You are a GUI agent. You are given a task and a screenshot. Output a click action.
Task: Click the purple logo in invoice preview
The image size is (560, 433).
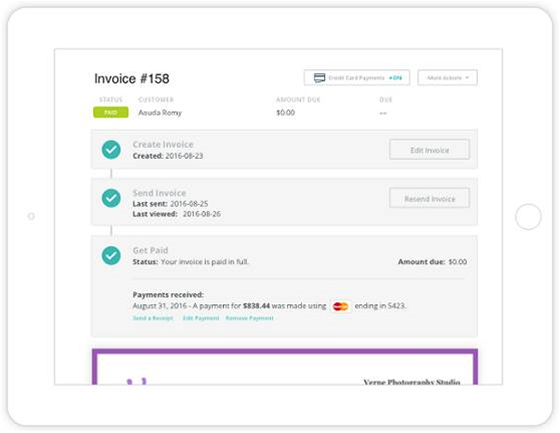pyautogui.click(x=137, y=381)
